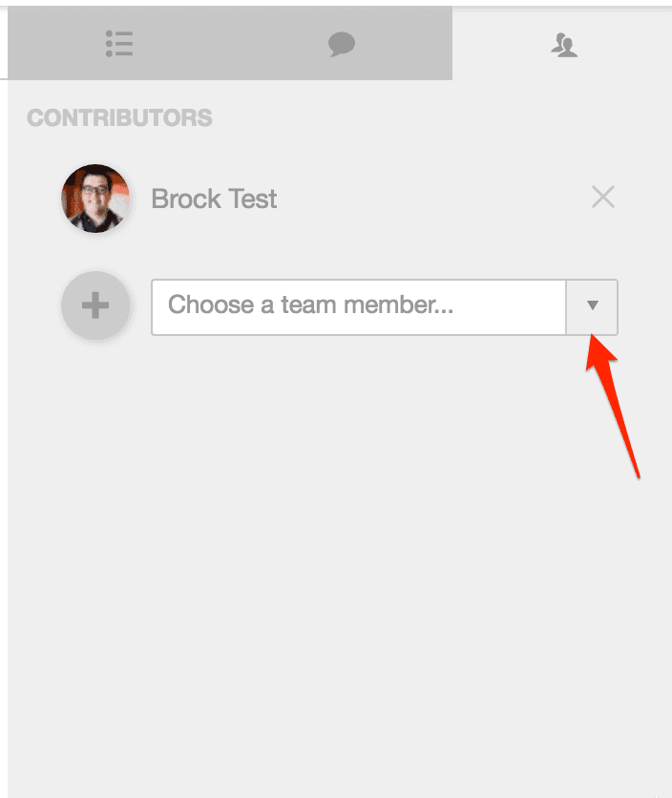The width and height of the screenshot is (672, 798).
Task: Select the Brock Test contributor name
Action: click(x=214, y=199)
